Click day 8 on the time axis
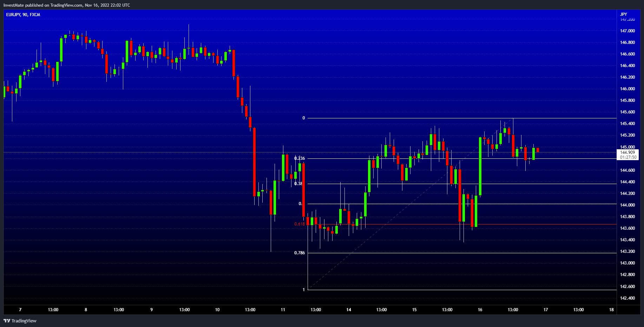This screenshot has width=644, height=327. click(86, 310)
